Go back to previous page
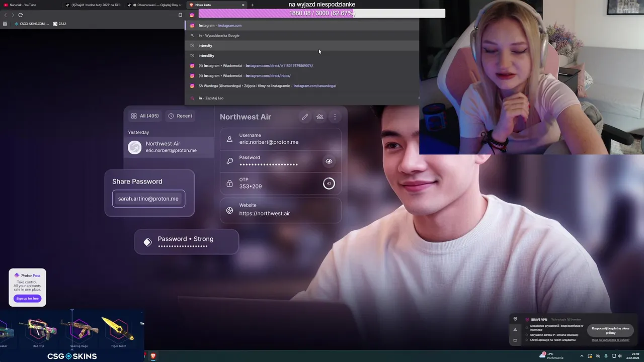 point(6,15)
